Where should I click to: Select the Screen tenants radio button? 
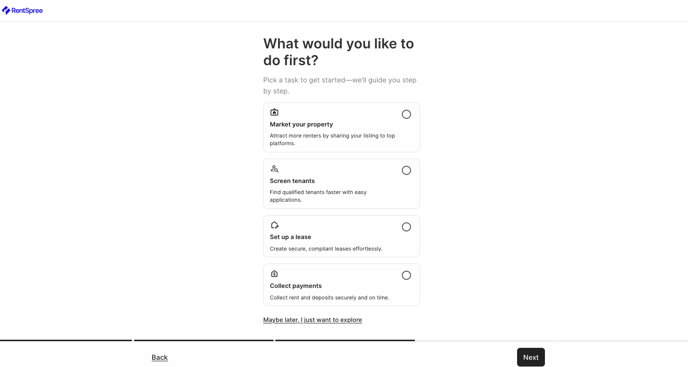click(x=406, y=170)
